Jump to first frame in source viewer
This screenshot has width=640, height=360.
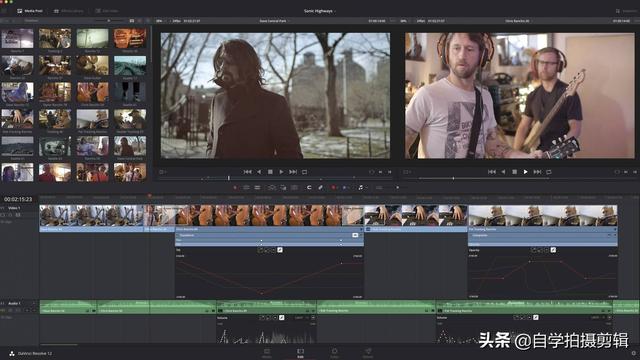(247, 172)
